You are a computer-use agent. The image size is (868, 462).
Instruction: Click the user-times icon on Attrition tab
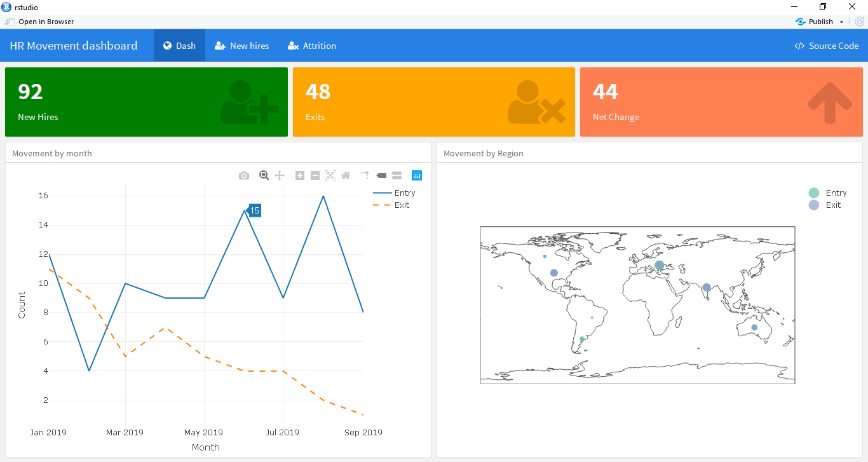tap(293, 46)
